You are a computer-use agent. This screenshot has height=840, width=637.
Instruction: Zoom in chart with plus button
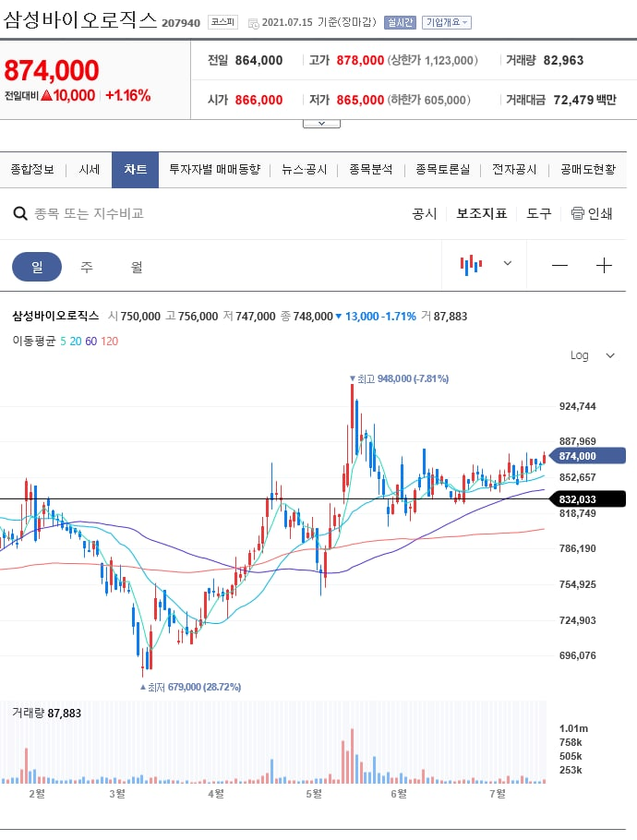point(604,265)
